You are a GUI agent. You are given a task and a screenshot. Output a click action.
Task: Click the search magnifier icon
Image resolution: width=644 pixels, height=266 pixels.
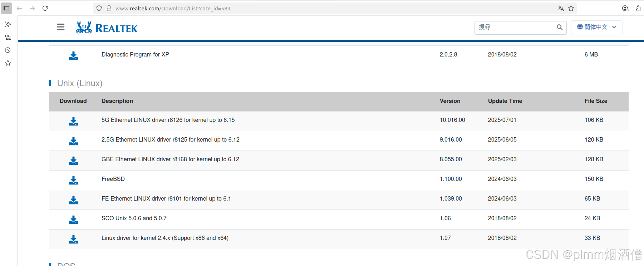[x=560, y=27]
